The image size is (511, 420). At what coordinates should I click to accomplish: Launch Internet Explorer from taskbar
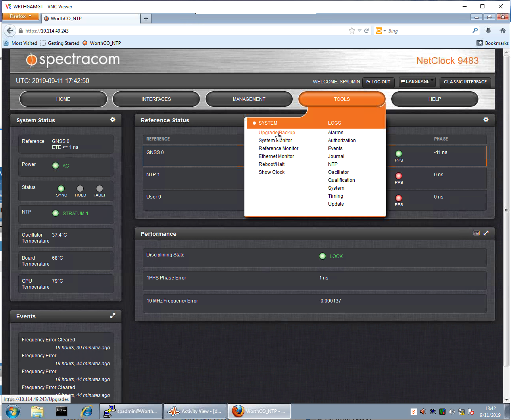point(86,412)
